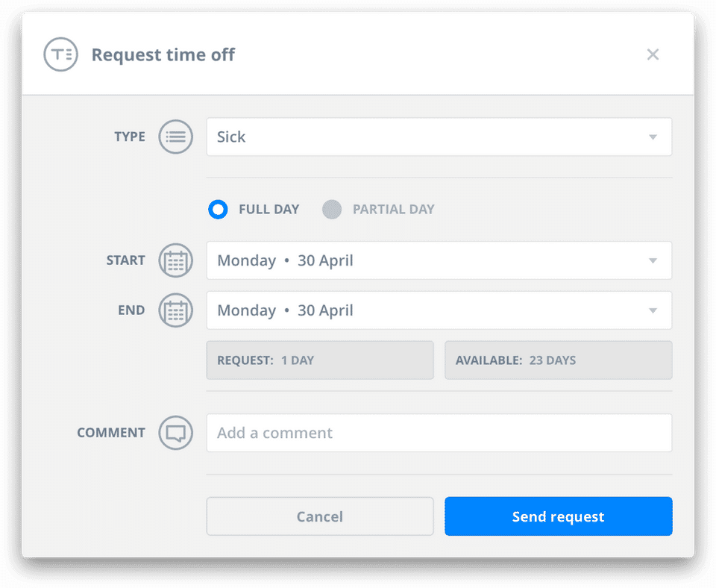The width and height of the screenshot is (716, 588).
Task: Click the arrow on the End dropdown
Action: pos(653,310)
